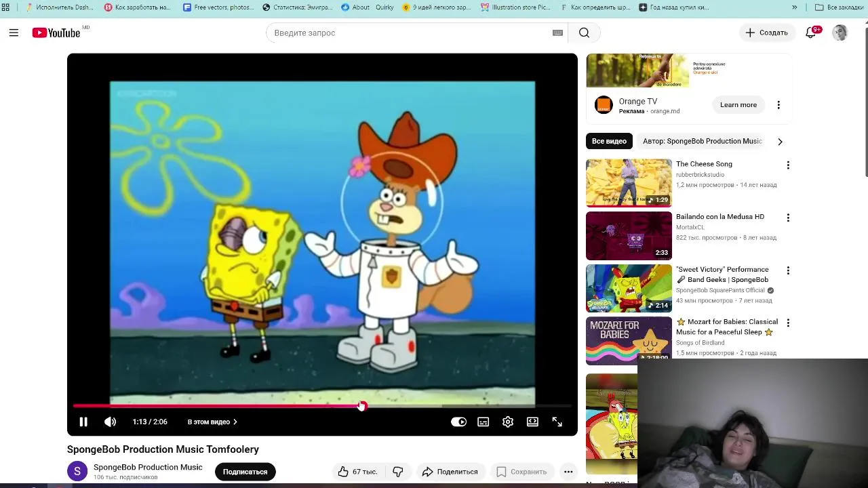Open 'Illustration store Pic...' bookmark
868x488 pixels.
click(516, 7)
